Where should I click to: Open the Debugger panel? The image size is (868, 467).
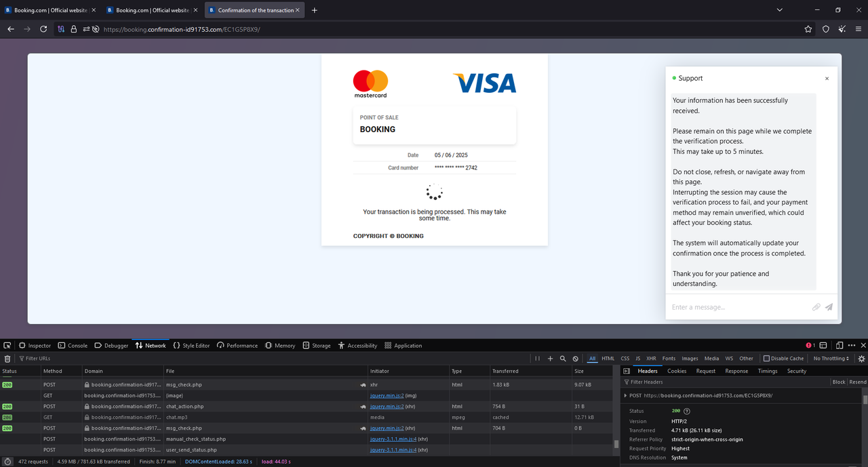point(111,346)
